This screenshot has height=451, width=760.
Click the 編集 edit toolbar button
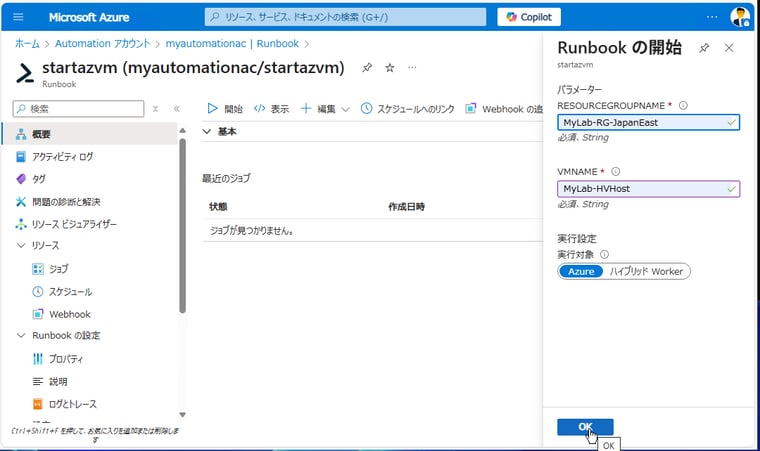(318, 109)
